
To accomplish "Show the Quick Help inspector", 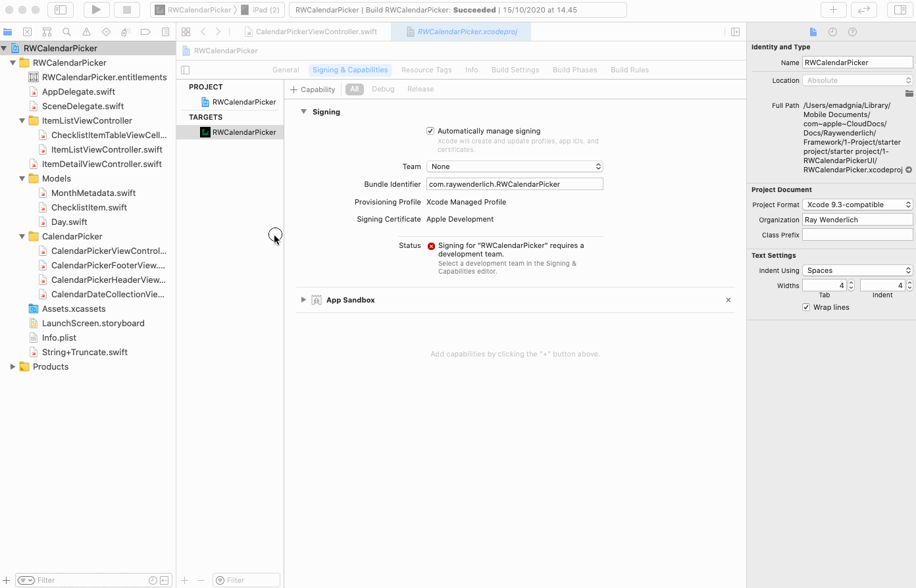I will 852,32.
